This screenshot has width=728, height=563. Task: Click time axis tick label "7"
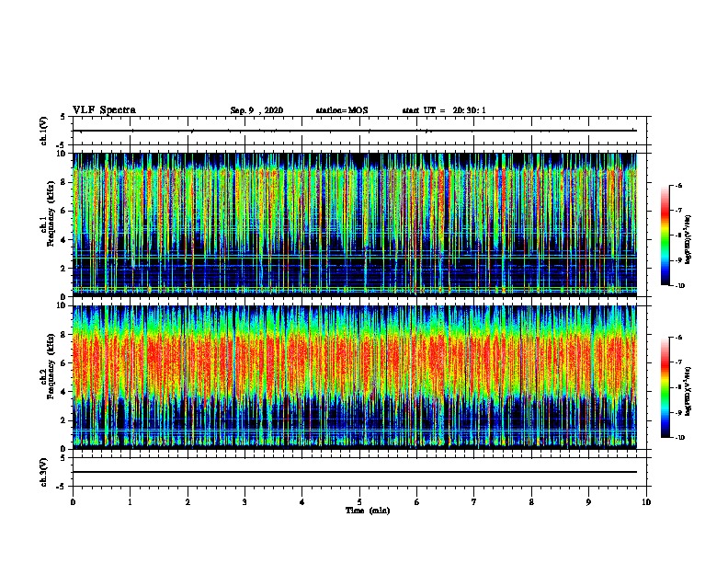pos(474,502)
